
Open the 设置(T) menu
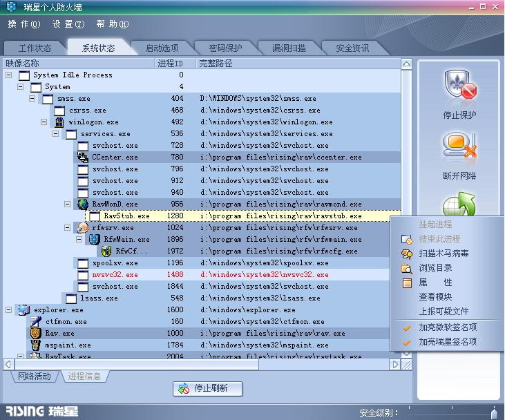[68, 24]
